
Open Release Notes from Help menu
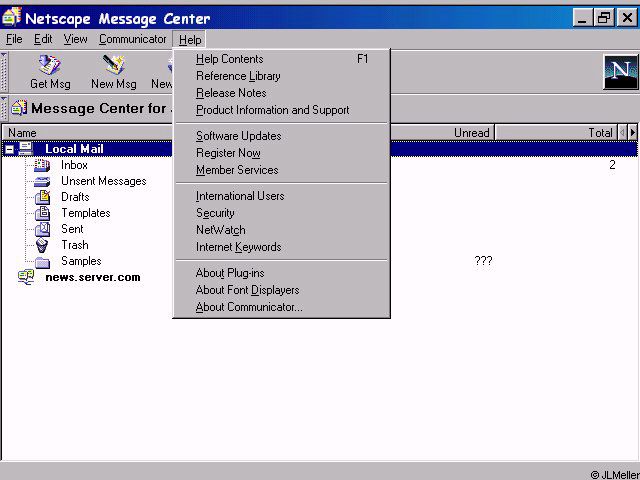coord(281,93)
